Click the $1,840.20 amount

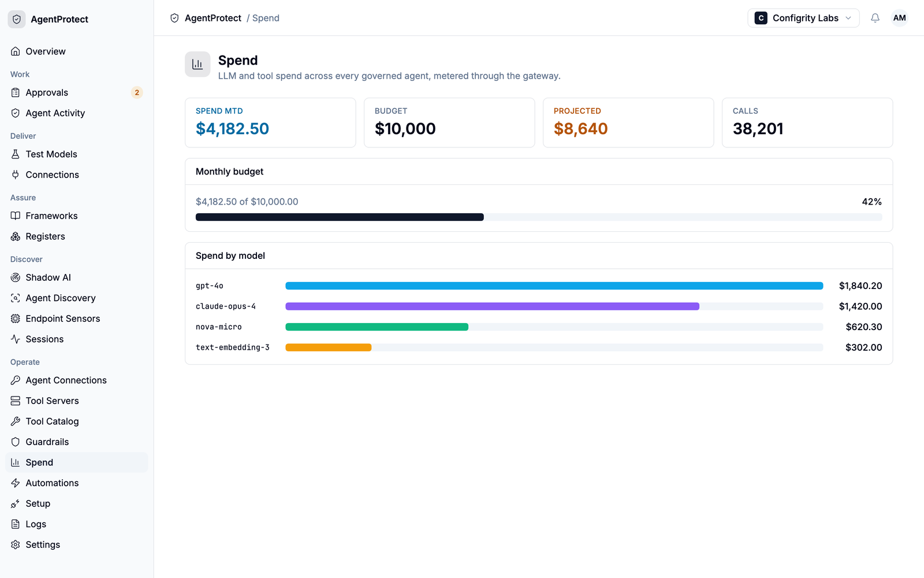tap(860, 286)
